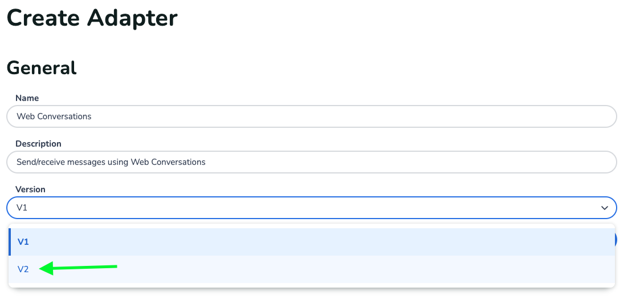Click the selected V1 value in Version box

(22, 208)
